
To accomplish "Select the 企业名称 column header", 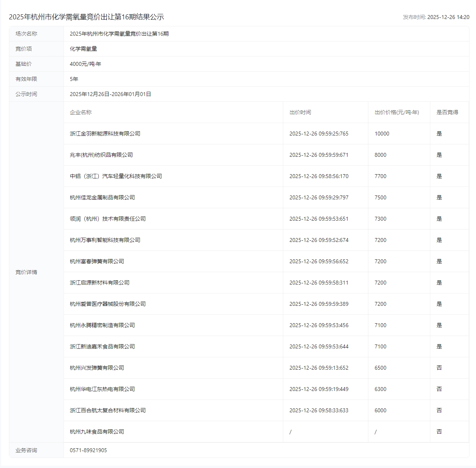I will point(80,112).
